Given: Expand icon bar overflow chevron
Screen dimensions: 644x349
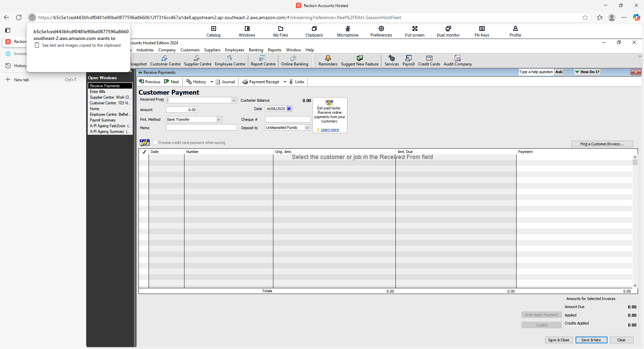Looking at the screenshot, I should click(640, 56).
